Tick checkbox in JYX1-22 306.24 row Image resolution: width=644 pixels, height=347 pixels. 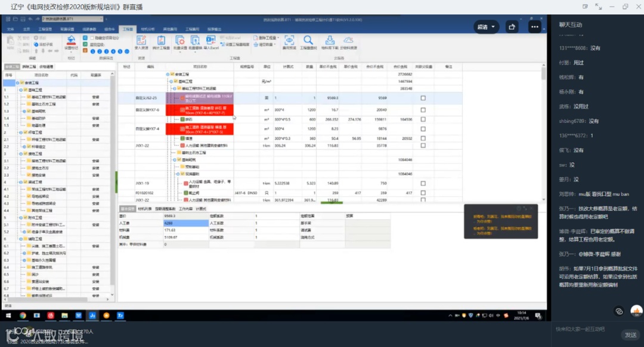[423, 145]
